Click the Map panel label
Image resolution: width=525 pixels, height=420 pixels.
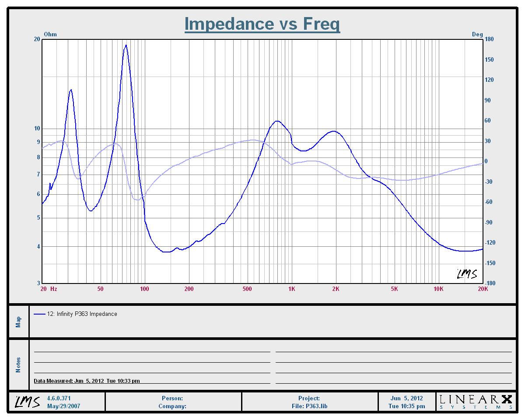click(x=18, y=322)
